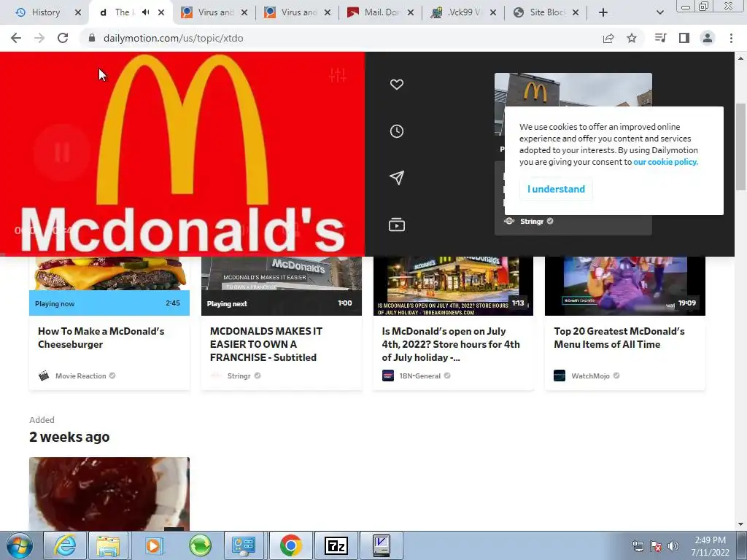Open the Stringr channel in the player panel

click(x=531, y=221)
